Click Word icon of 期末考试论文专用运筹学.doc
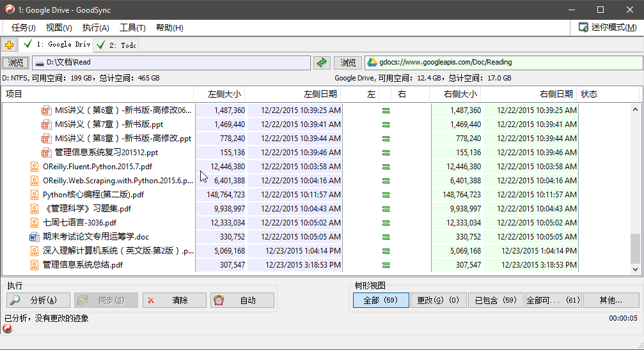644x350 pixels. coord(34,237)
